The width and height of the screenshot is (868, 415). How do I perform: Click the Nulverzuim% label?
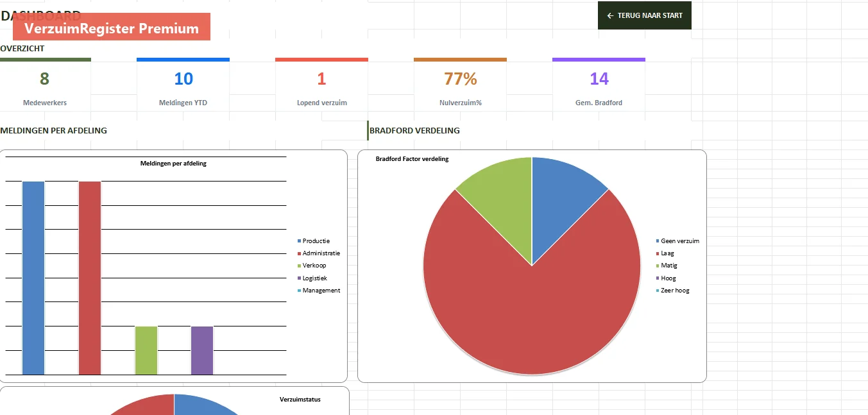point(461,103)
